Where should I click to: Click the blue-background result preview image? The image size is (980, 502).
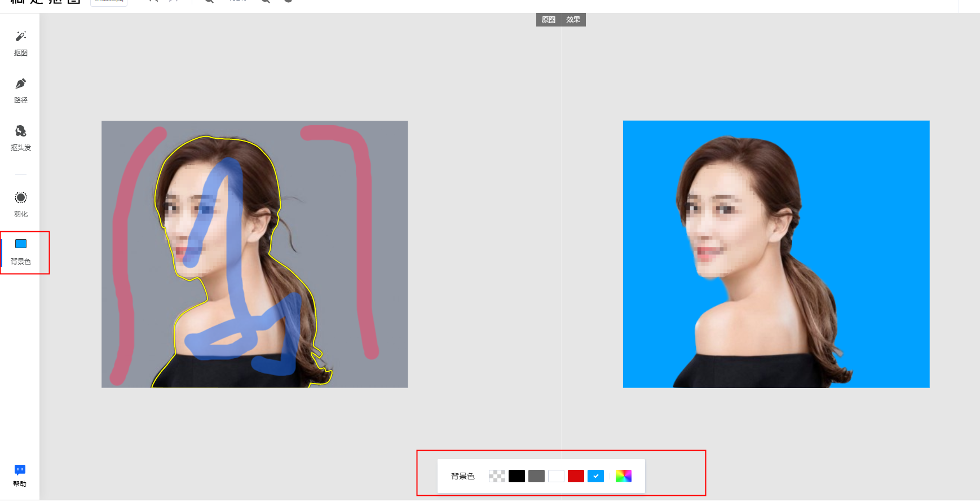(776, 254)
